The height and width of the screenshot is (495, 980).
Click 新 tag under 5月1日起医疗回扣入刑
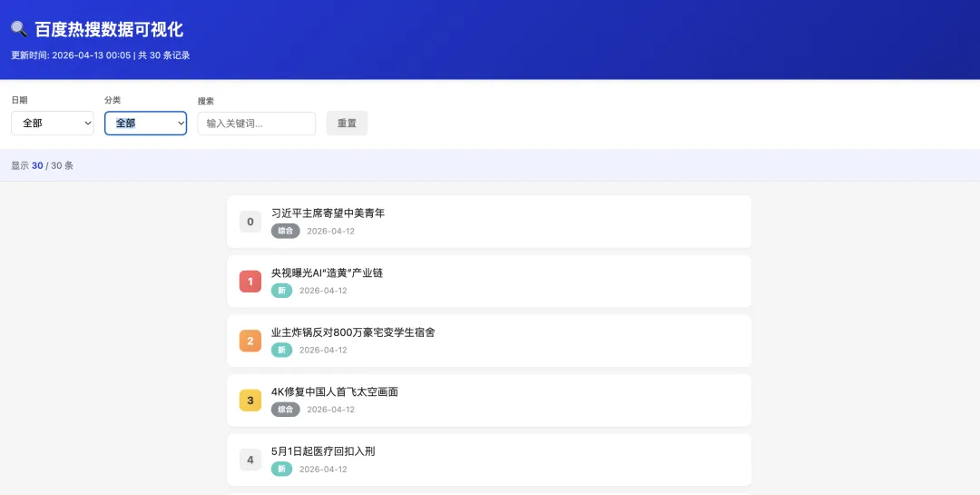click(282, 469)
